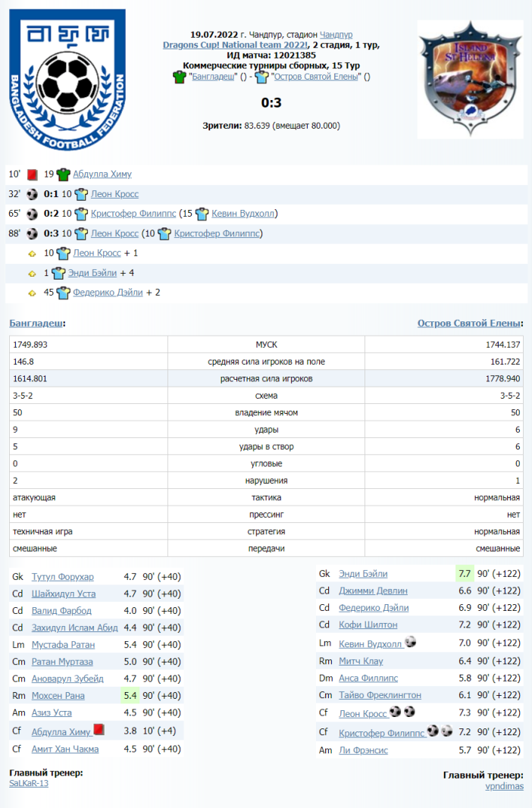The height and width of the screenshot is (808, 532).
Task: Click the red card icon at 10' event
Action: [33, 174]
